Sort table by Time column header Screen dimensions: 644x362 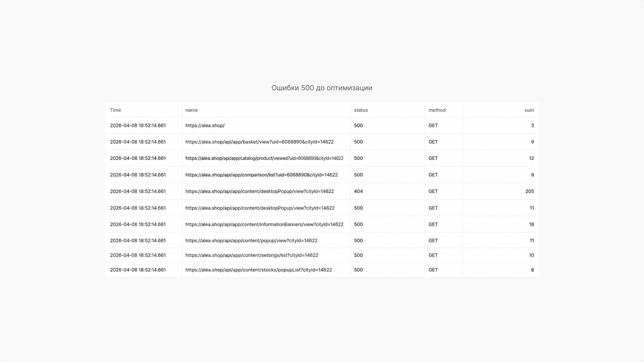[115, 110]
